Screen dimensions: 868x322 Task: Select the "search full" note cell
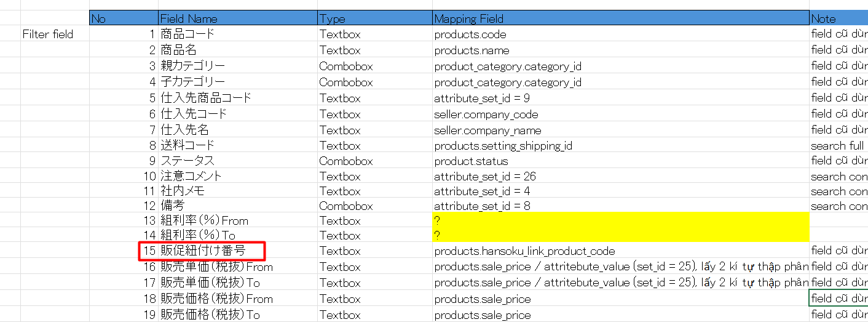point(838,146)
